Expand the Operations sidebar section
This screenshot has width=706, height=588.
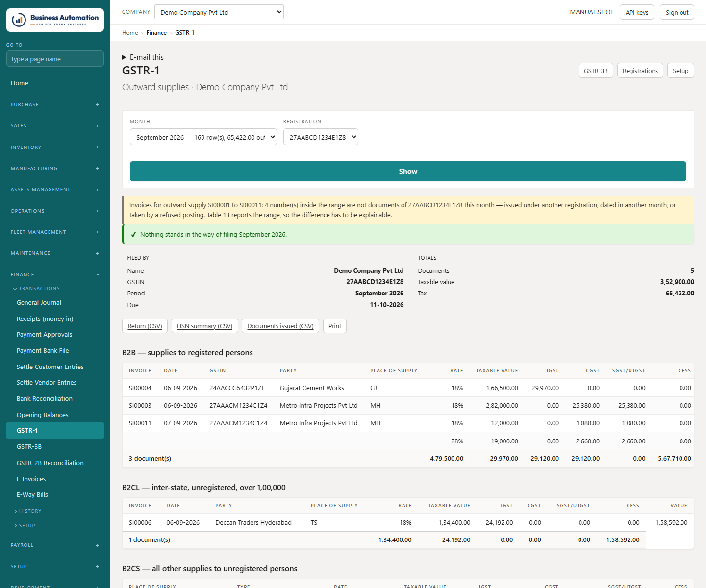tap(55, 211)
